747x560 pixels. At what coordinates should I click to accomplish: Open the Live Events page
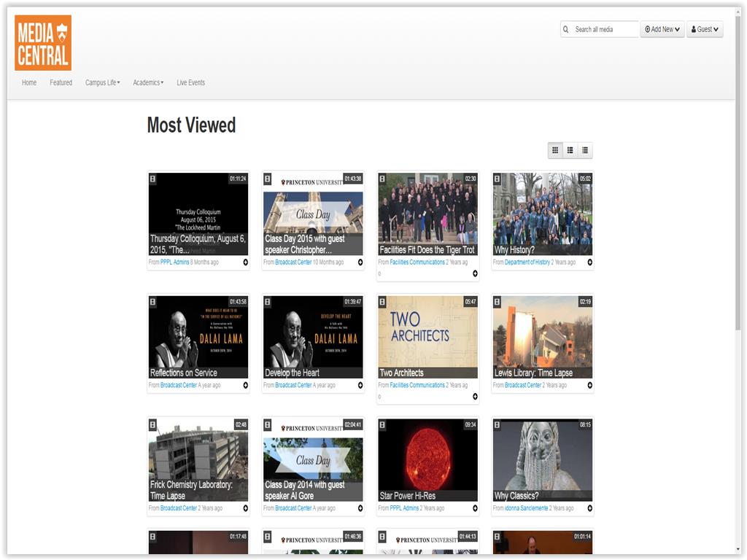[190, 83]
